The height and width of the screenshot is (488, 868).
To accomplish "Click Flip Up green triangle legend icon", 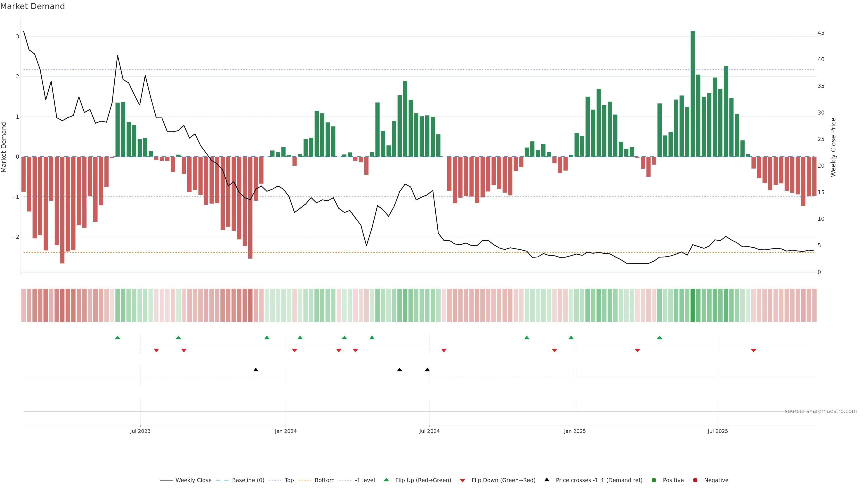I will (387, 480).
